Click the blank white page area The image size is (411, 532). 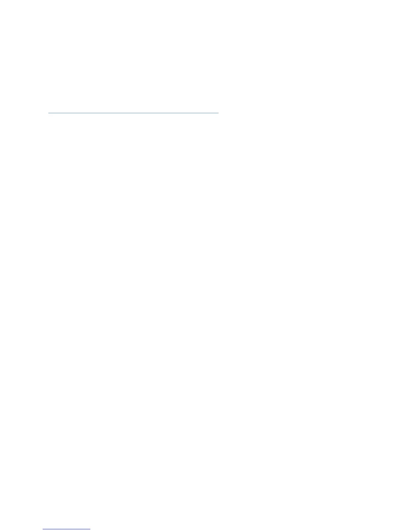click(x=205, y=302)
